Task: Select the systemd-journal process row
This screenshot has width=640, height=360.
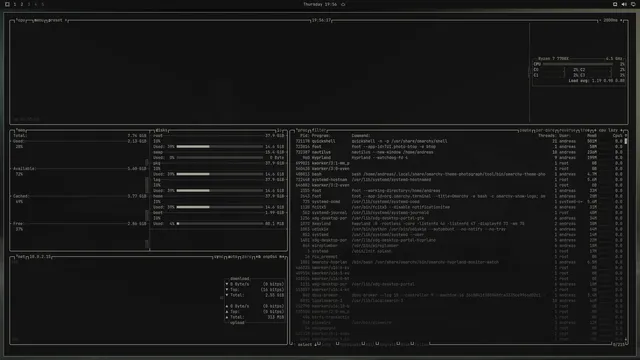Action: pos(459,213)
